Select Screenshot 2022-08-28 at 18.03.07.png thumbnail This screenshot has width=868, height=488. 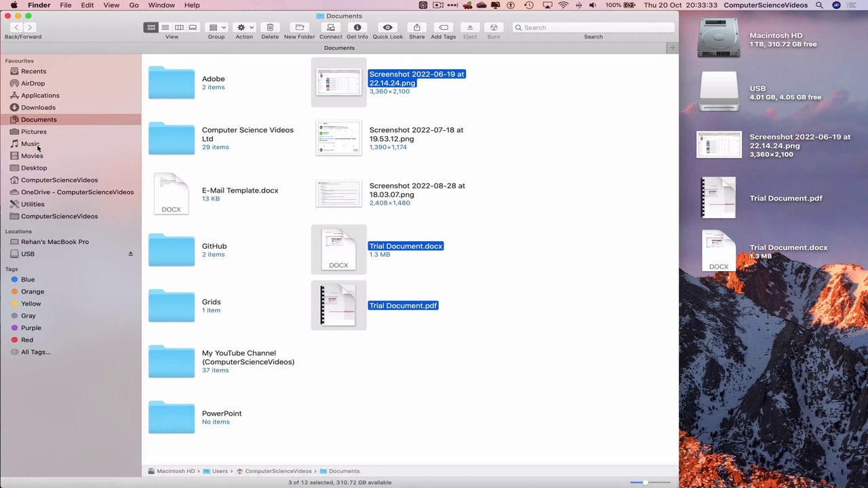click(x=338, y=194)
